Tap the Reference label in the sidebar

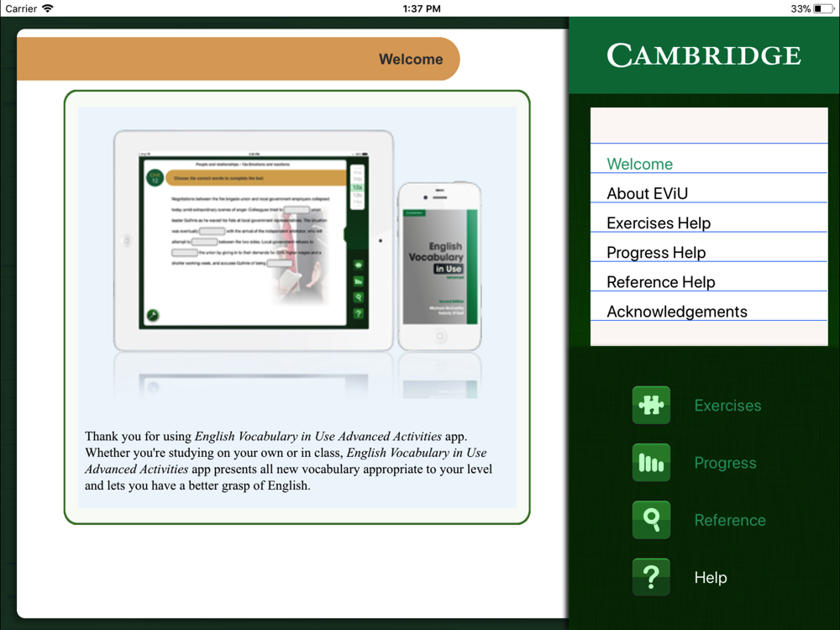[730, 520]
